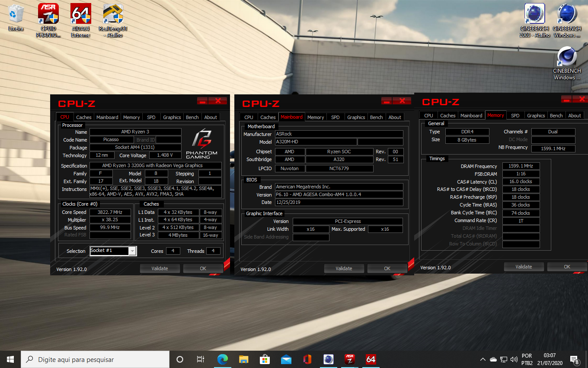Click BIOS date 12/25/2019 field

[x=339, y=202]
